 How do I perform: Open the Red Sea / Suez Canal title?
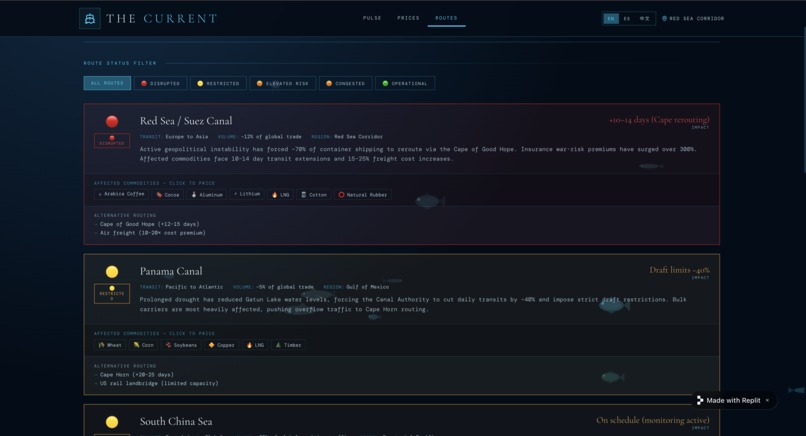[x=186, y=121]
